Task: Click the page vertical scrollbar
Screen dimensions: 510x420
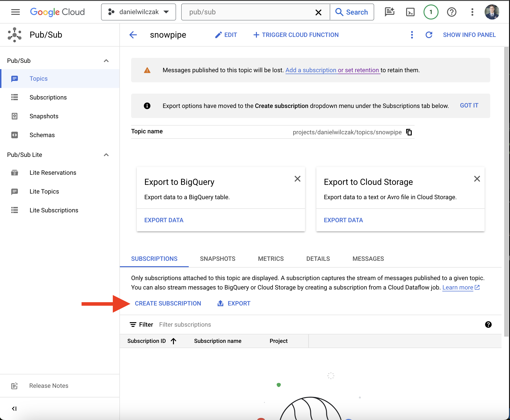Action: tap(506, 192)
